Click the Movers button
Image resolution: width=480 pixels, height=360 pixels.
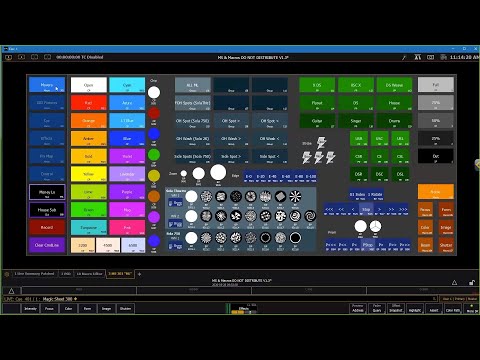pyautogui.click(x=47, y=85)
